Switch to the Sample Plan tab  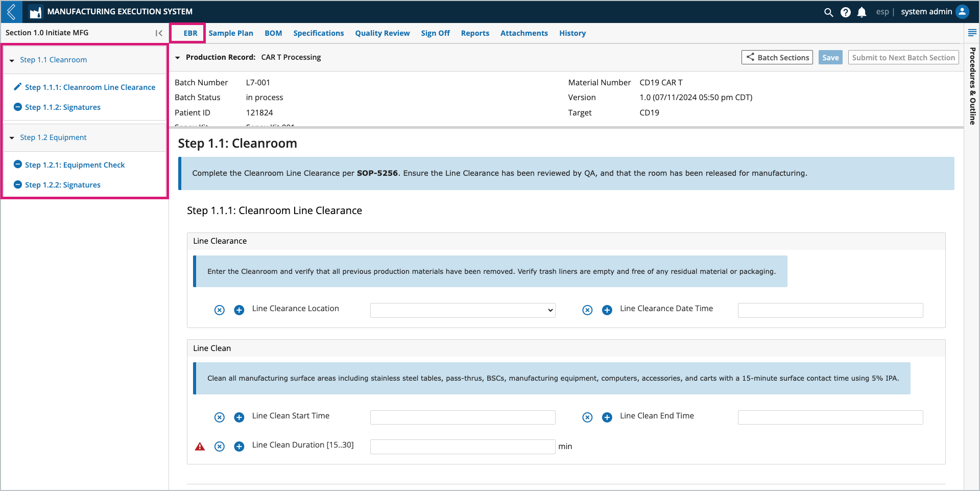[x=231, y=33]
